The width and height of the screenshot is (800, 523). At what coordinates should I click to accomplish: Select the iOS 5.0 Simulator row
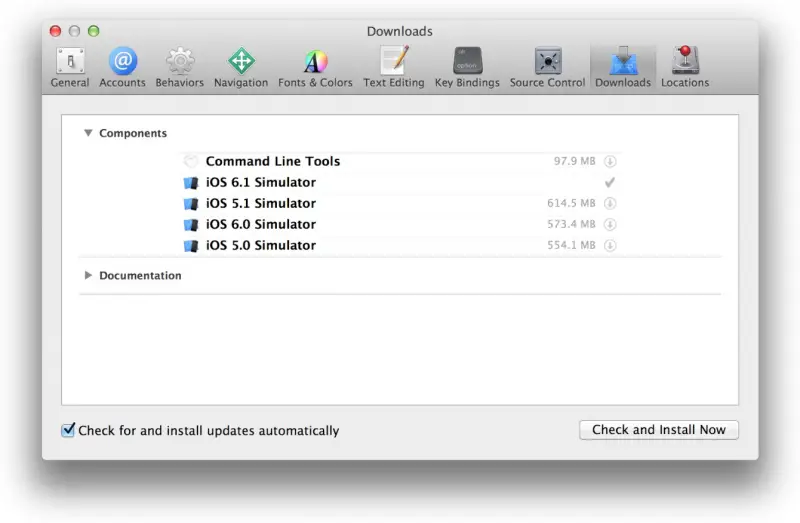coord(401,245)
